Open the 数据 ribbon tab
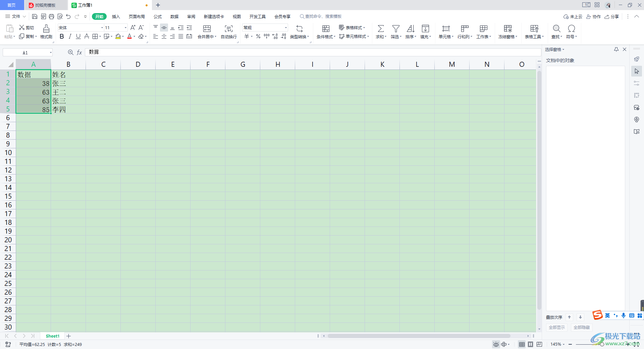This screenshot has height=349, width=644. click(174, 16)
